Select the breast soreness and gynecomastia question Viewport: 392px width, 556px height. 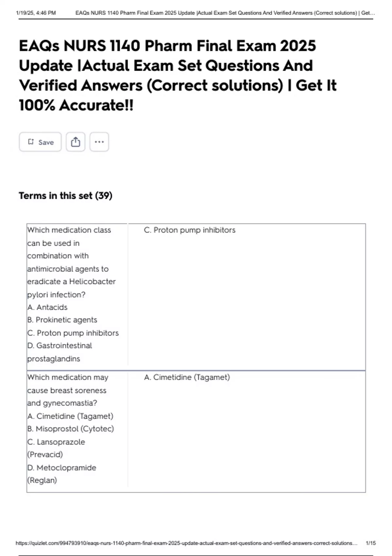click(x=67, y=390)
